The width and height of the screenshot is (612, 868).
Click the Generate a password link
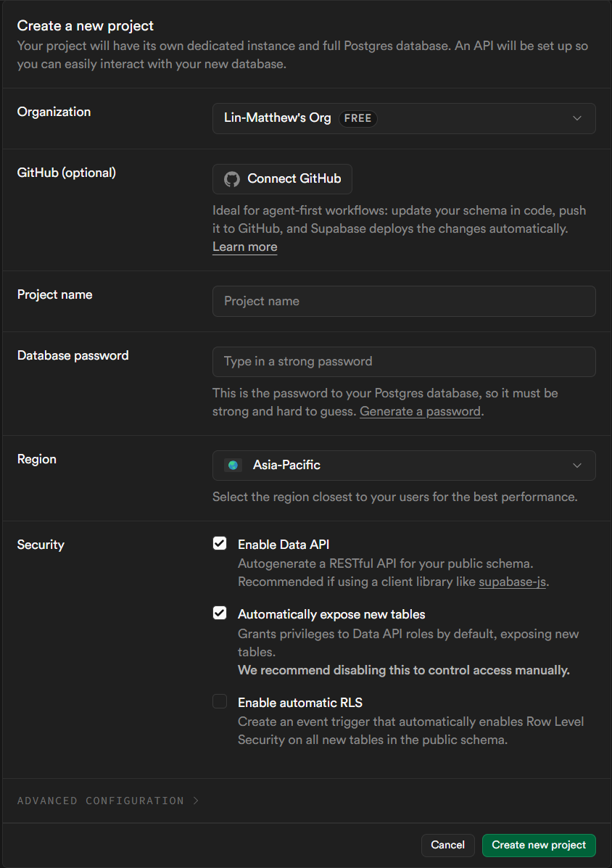pos(420,411)
